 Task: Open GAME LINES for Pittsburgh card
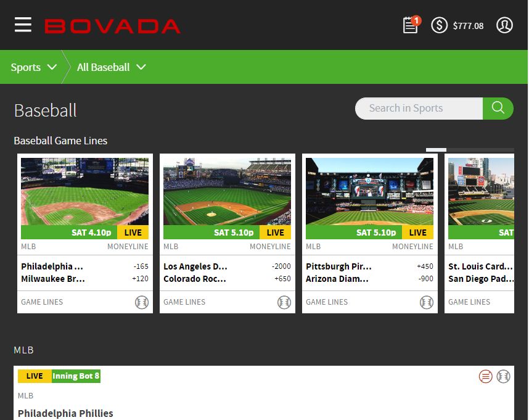click(327, 302)
